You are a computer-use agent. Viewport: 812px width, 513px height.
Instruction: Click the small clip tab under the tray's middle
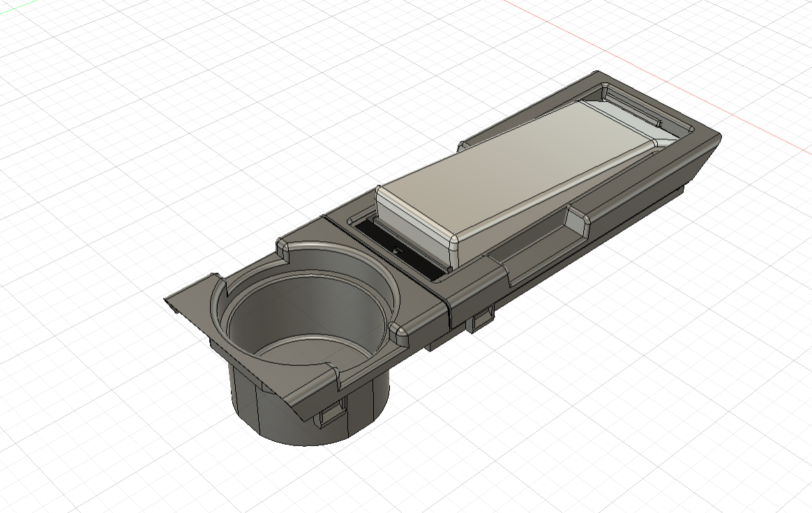(481, 321)
